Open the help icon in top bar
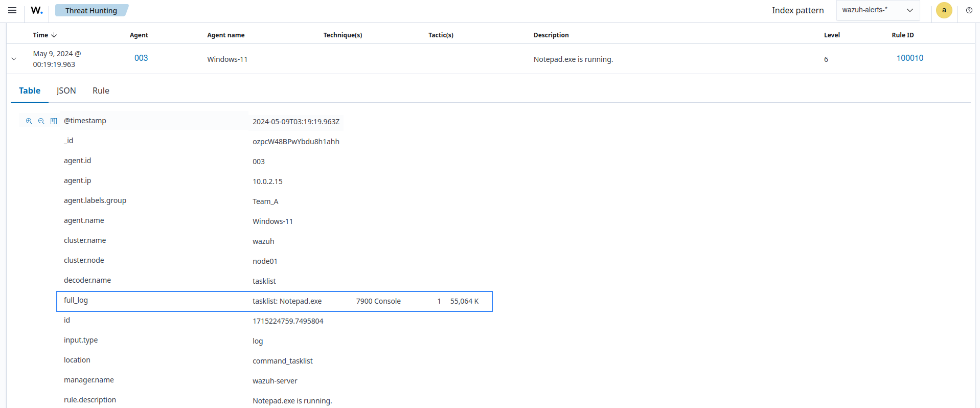980x408 pixels. tap(969, 10)
